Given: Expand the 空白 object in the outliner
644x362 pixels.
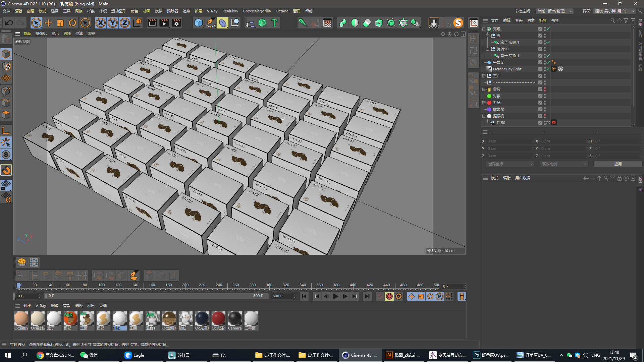Looking at the screenshot, I should 484,76.
